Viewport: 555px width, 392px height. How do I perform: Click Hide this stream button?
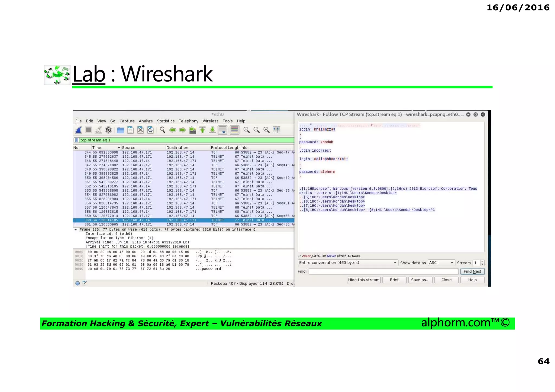coord(364,280)
